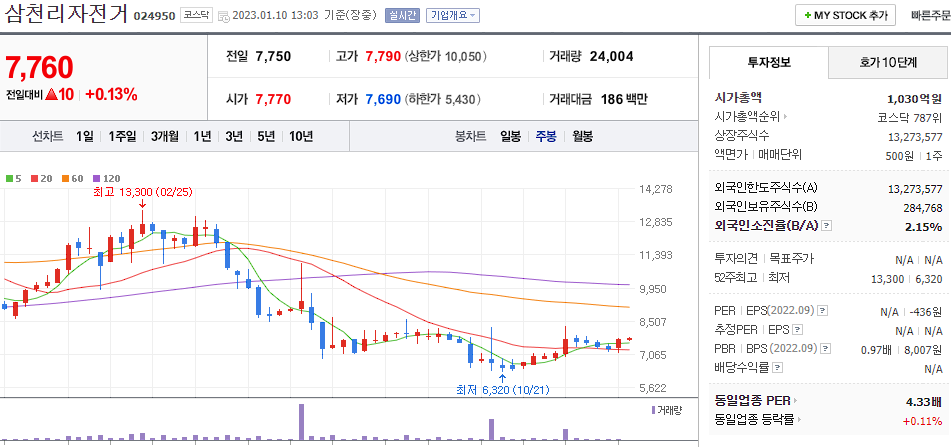
Task: Click the 외국인소진율 value 2.15%
Action: (x=922, y=227)
